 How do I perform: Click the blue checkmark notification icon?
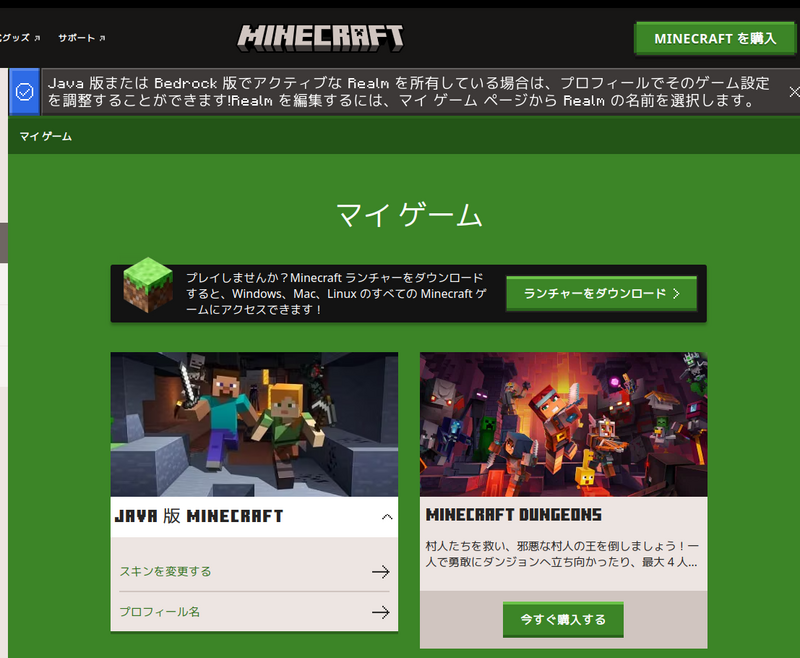(x=24, y=92)
